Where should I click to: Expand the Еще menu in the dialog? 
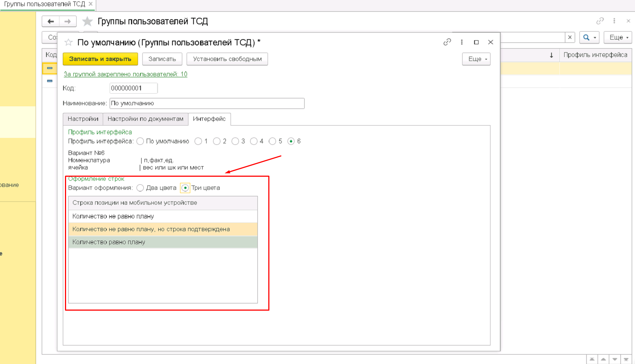pos(476,59)
